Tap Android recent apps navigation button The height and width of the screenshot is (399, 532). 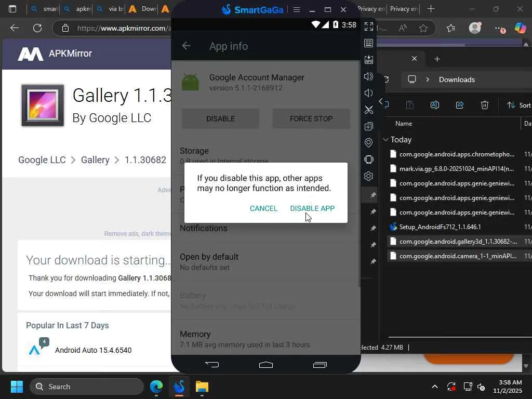[x=320, y=365]
